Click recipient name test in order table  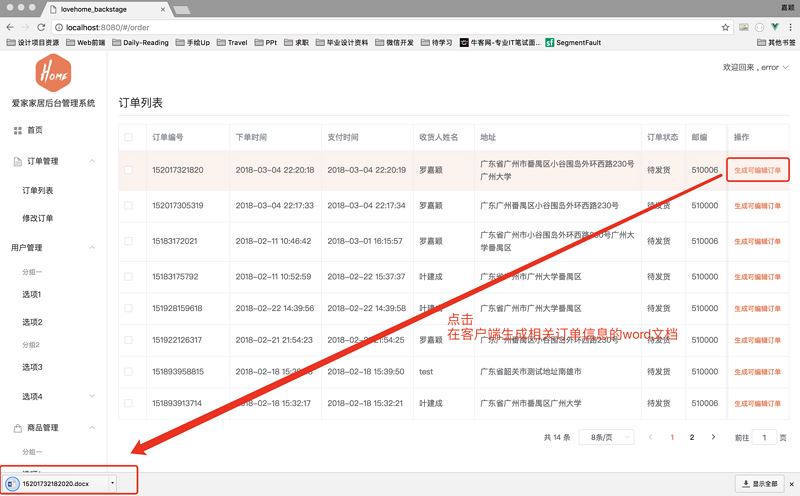pyautogui.click(x=426, y=371)
